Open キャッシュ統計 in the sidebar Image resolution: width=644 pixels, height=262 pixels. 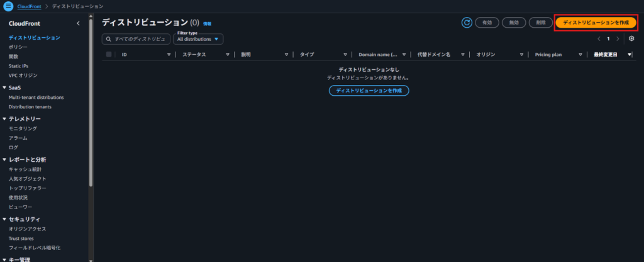point(25,169)
